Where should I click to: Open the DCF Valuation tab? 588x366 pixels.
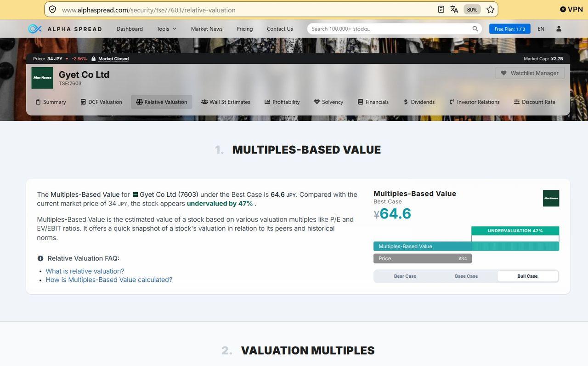pos(101,102)
